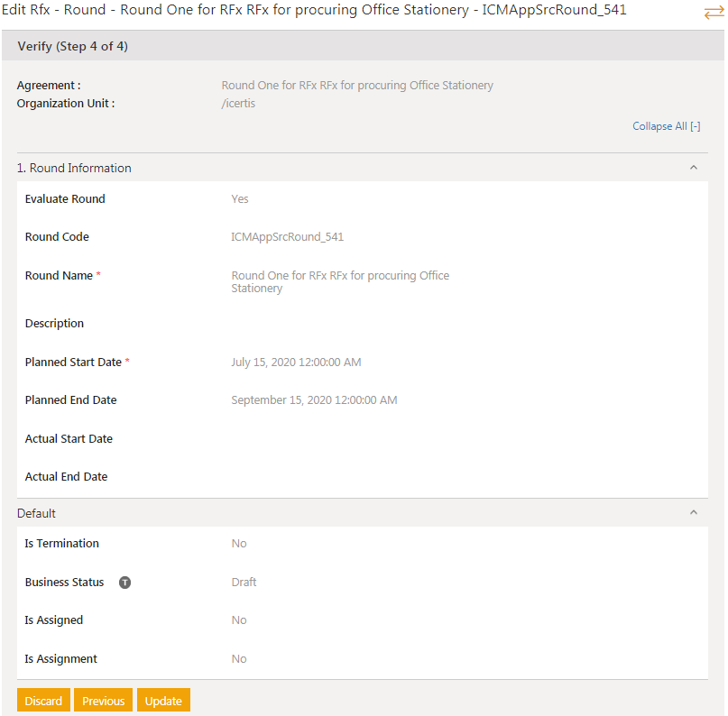Click the Business Status 'Draft' value
This screenshot has width=728, height=716.
[x=244, y=583]
